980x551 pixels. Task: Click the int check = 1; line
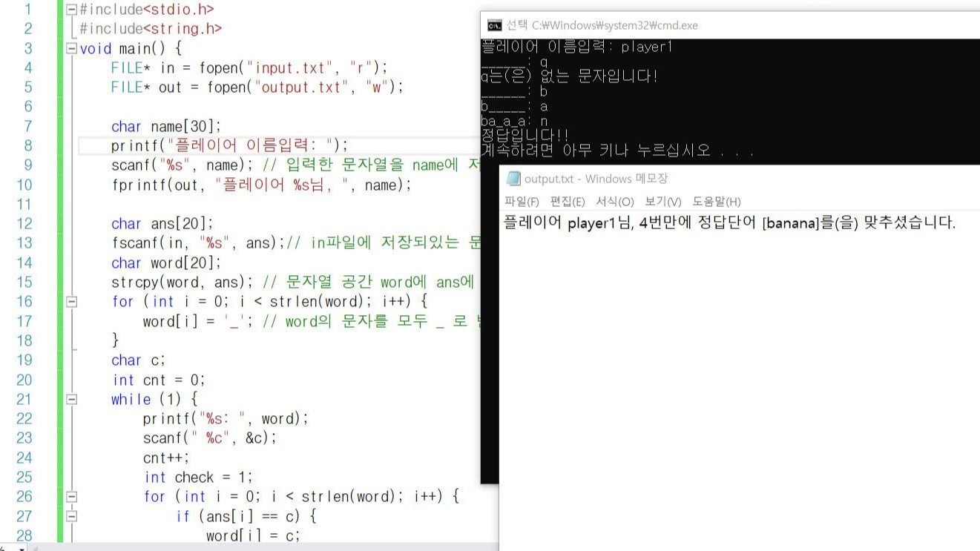coord(198,477)
